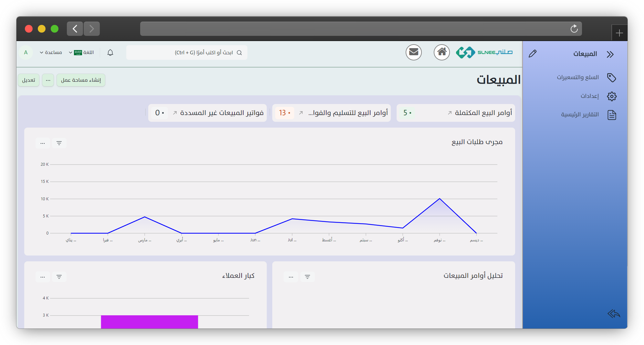Go to home via house icon
Screen dimensions: 644x345
pos(441,52)
